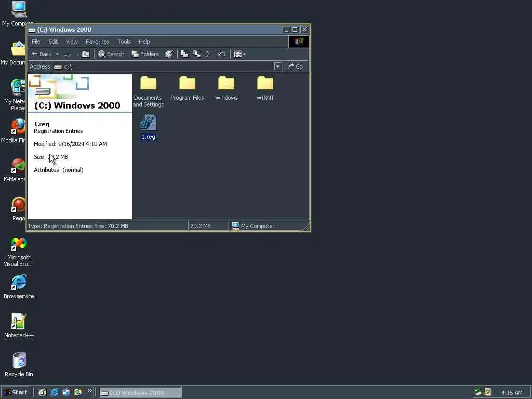Click the second system tray icon
The image size is (532, 399).
(488, 392)
